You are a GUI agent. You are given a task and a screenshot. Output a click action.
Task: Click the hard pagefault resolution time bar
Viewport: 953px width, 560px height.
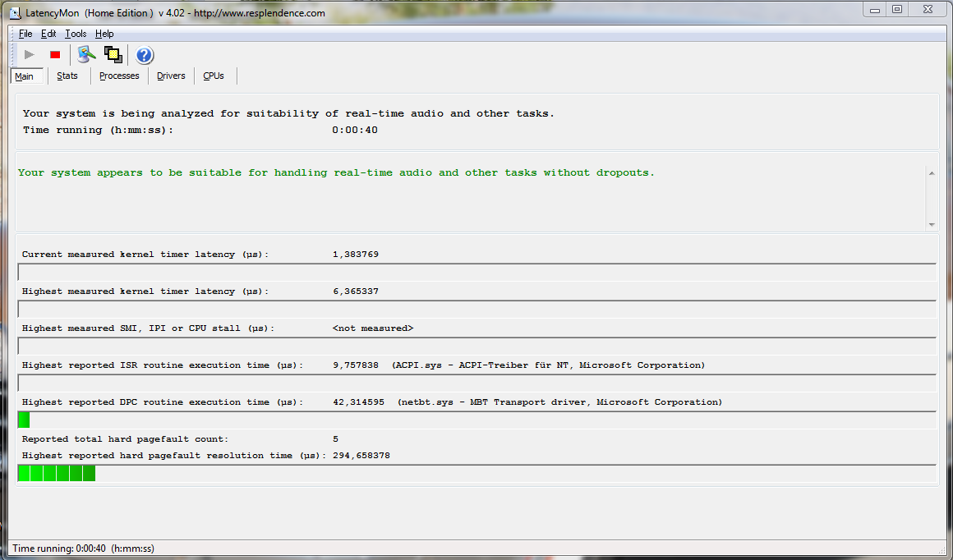click(476, 473)
